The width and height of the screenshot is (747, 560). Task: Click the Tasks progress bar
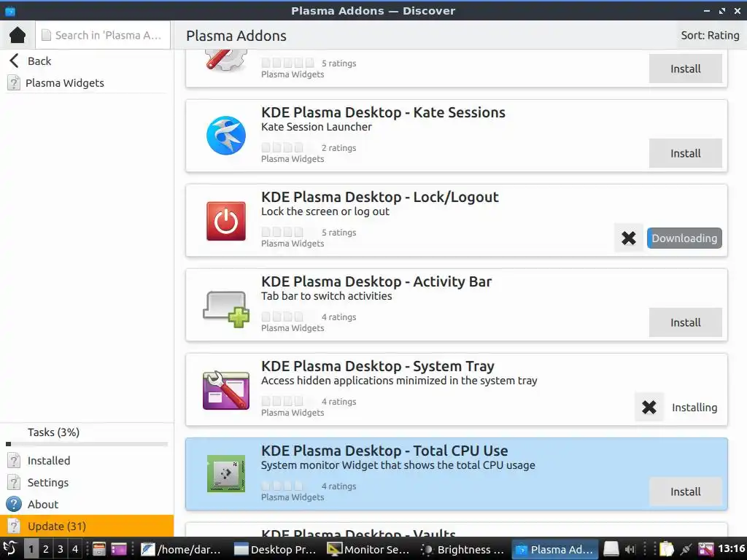tap(87, 444)
